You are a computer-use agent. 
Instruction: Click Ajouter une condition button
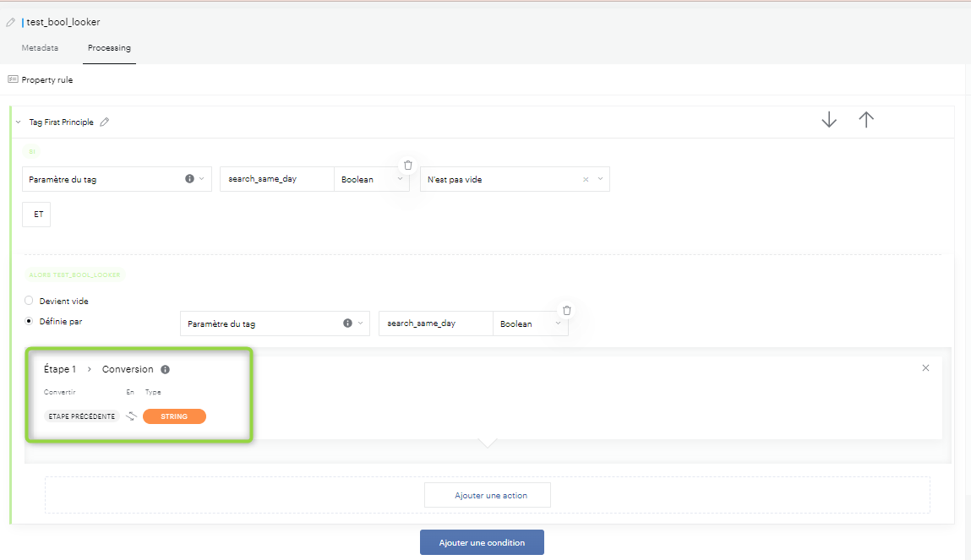(x=482, y=542)
